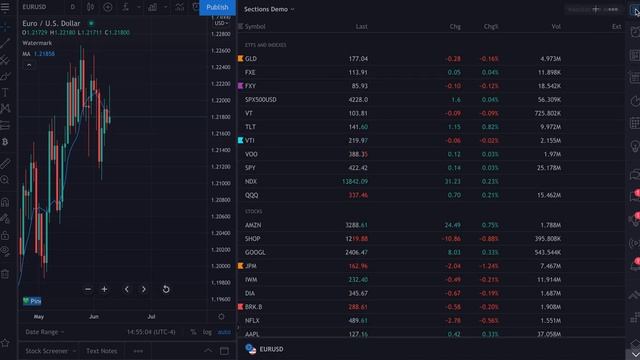Open favorites star at toolbar bottom

click(5, 343)
